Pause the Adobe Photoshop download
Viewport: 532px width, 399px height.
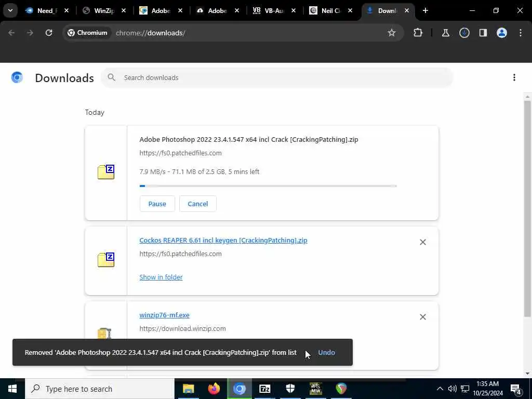(x=157, y=204)
